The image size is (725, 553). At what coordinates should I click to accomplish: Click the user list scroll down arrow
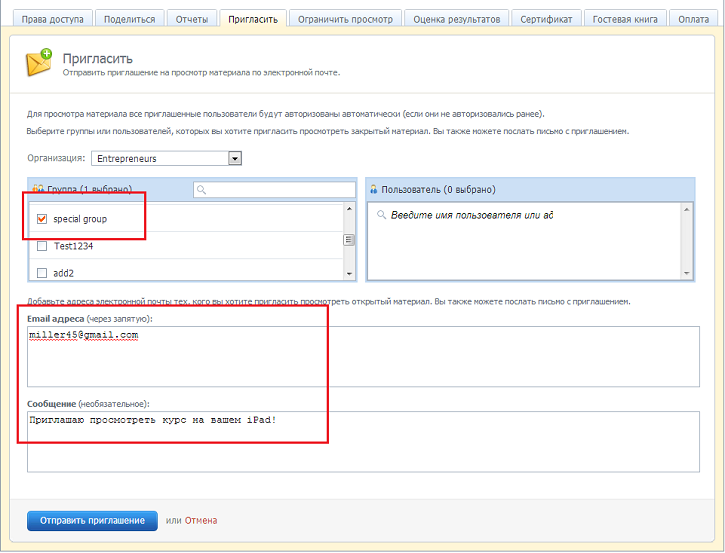(x=687, y=274)
